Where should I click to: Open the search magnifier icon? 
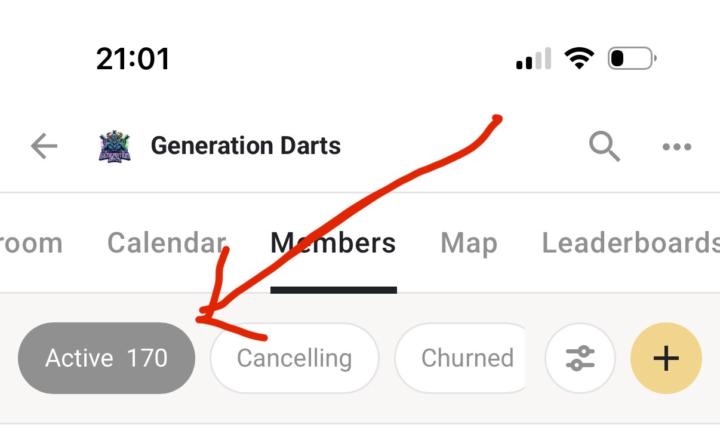(x=604, y=147)
